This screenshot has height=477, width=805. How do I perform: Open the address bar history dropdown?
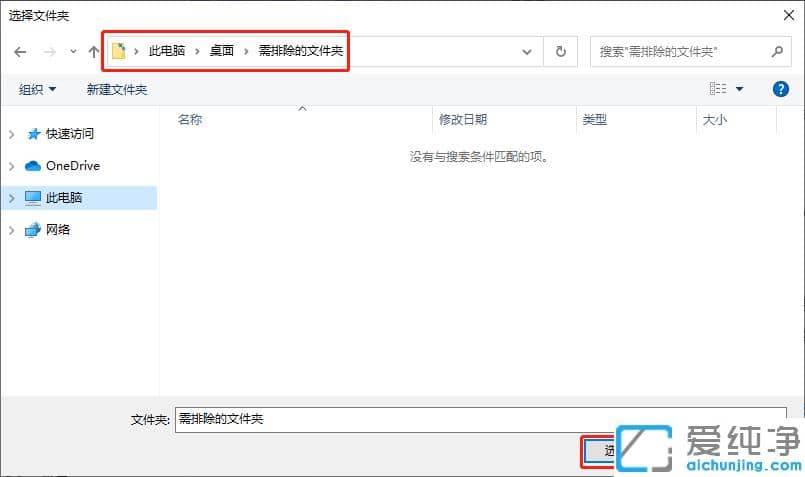coord(527,51)
